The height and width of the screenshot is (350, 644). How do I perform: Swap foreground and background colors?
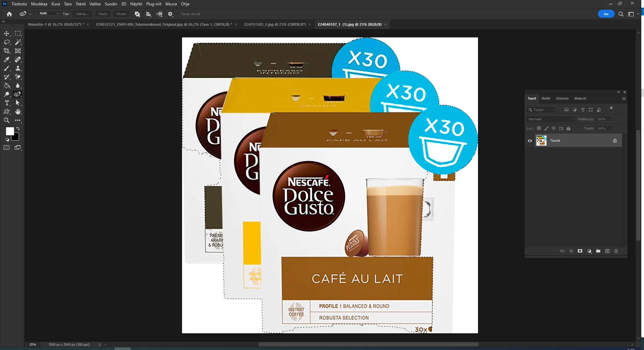(x=18, y=129)
